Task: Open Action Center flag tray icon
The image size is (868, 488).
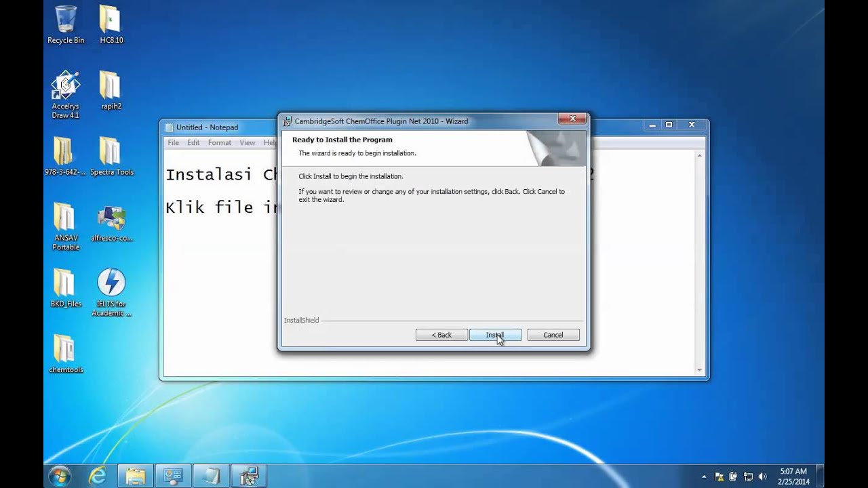Action: click(719, 476)
